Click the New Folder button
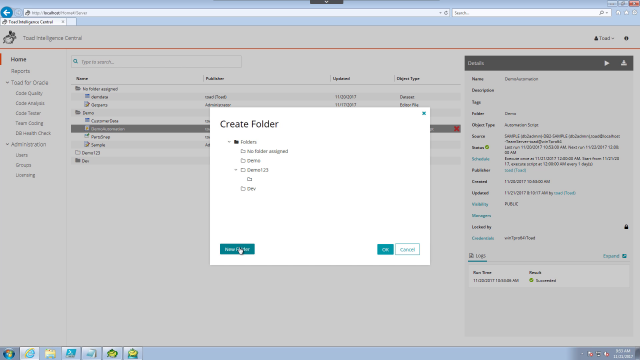Image resolution: width=640 pixels, height=360 pixels. pos(237,249)
